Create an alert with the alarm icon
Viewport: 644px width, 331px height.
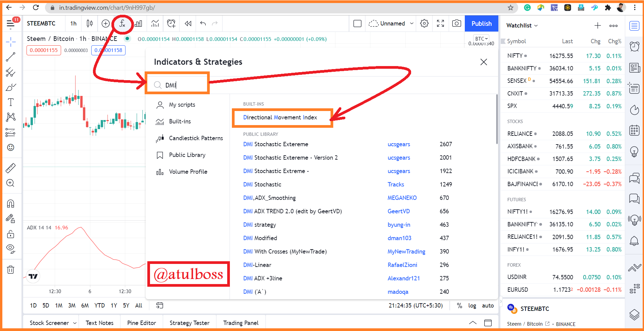coord(171,23)
